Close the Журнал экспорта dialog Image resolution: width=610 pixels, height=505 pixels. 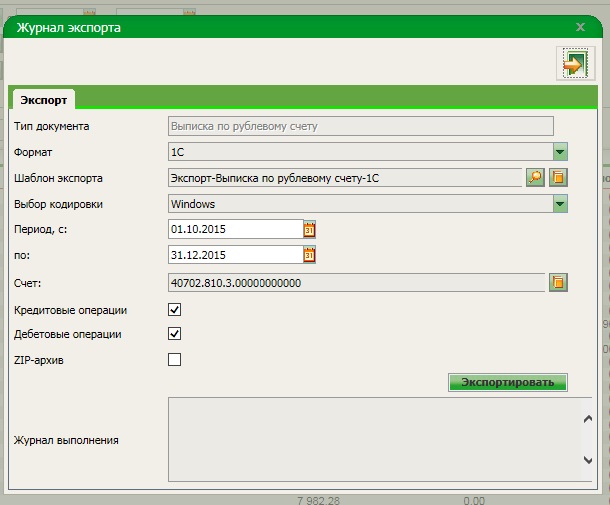581,28
